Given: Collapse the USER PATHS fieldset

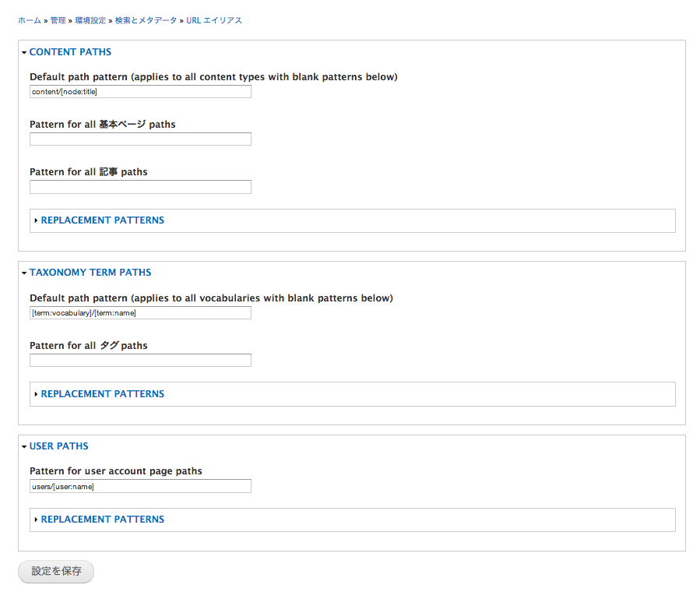Looking at the screenshot, I should click(x=58, y=446).
